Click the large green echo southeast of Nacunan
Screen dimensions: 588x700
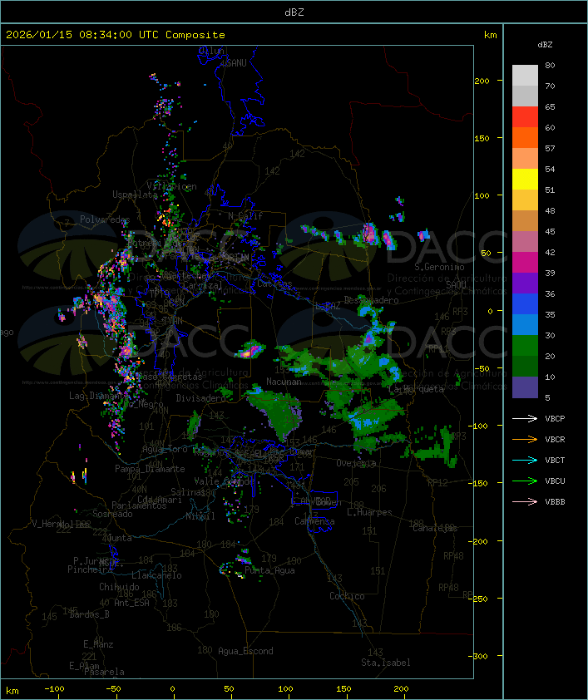(278, 413)
